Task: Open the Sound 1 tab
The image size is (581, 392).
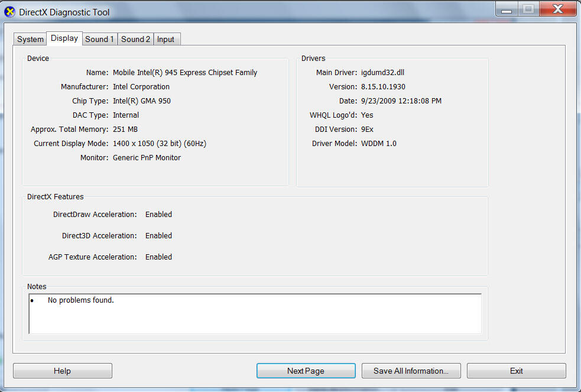Action: pyautogui.click(x=99, y=39)
